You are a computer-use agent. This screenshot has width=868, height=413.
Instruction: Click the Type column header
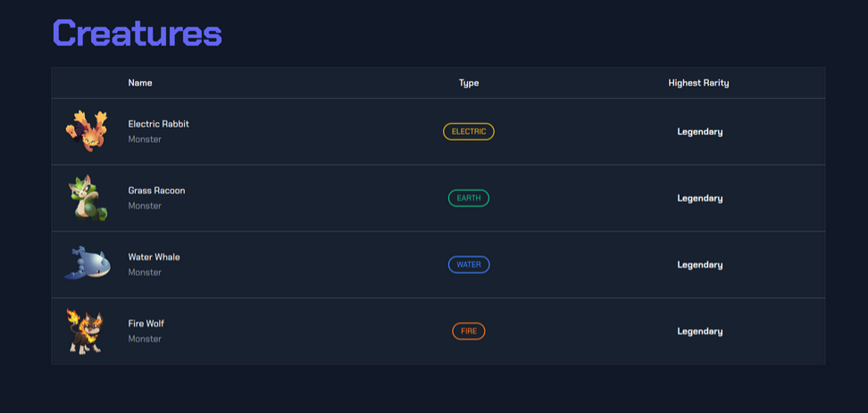click(x=469, y=83)
